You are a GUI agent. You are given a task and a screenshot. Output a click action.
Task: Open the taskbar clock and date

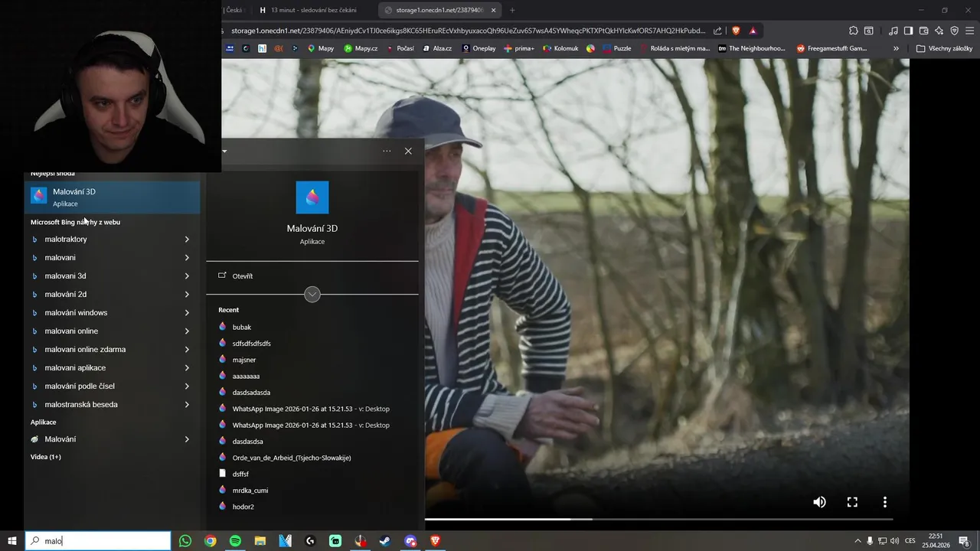point(936,541)
